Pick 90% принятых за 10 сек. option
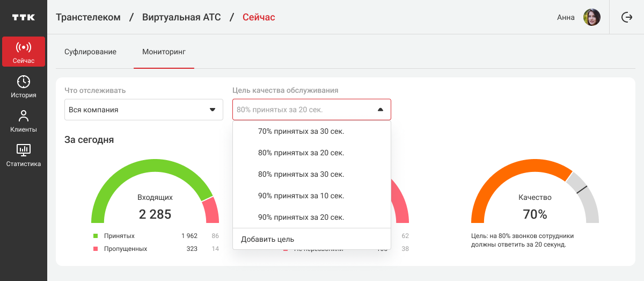Image resolution: width=644 pixels, height=281 pixels. coord(301,196)
